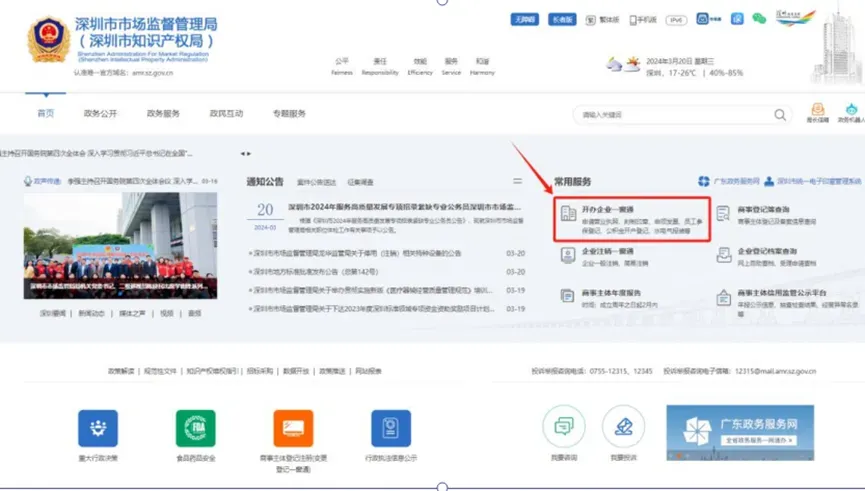Open the 政务服务 menu
The image size is (865, 491).
pos(163,113)
